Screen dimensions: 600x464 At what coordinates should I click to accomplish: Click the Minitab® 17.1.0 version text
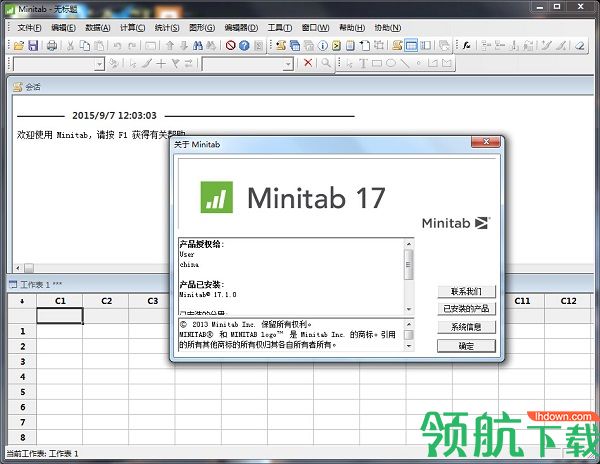208,295
